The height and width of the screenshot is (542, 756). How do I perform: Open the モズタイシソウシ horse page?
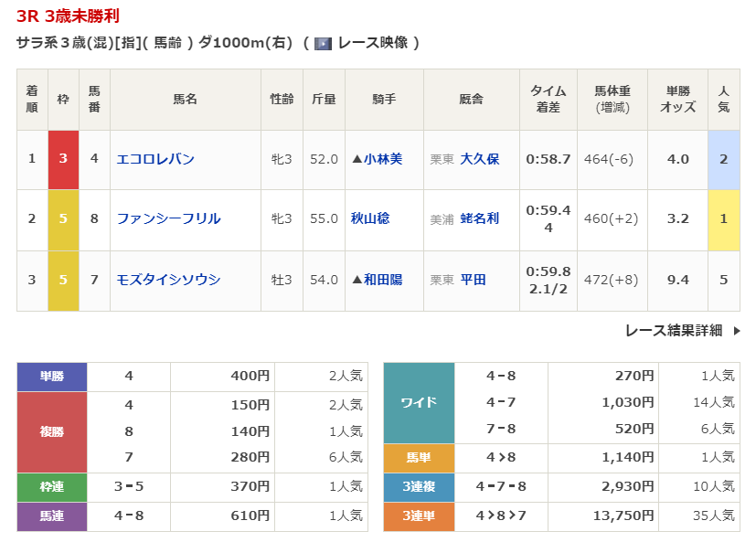[x=168, y=280]
